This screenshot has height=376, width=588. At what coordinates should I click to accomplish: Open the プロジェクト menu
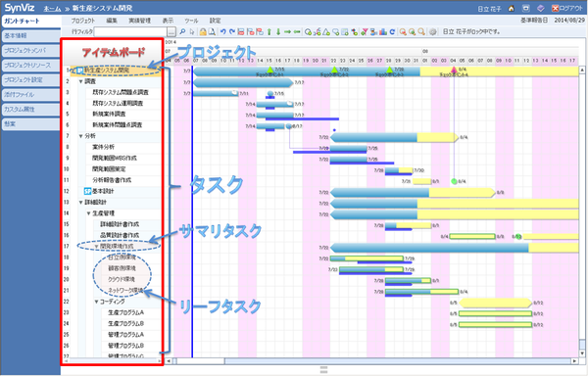(x=83, y=21)
